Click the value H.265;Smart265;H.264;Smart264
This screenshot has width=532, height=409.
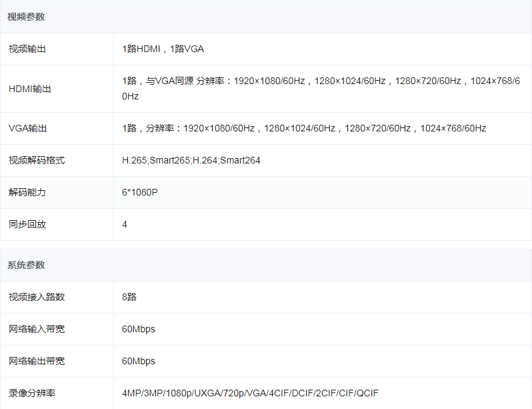point(191,160)
